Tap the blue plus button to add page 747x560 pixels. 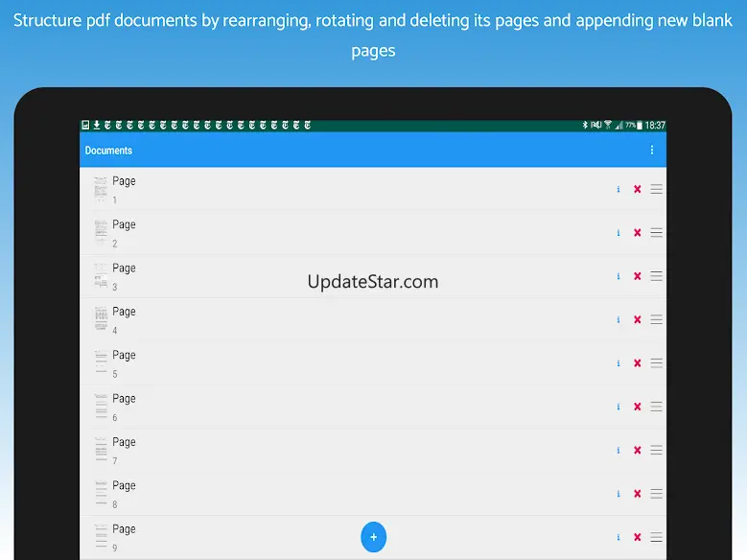(x=374, y=537)
